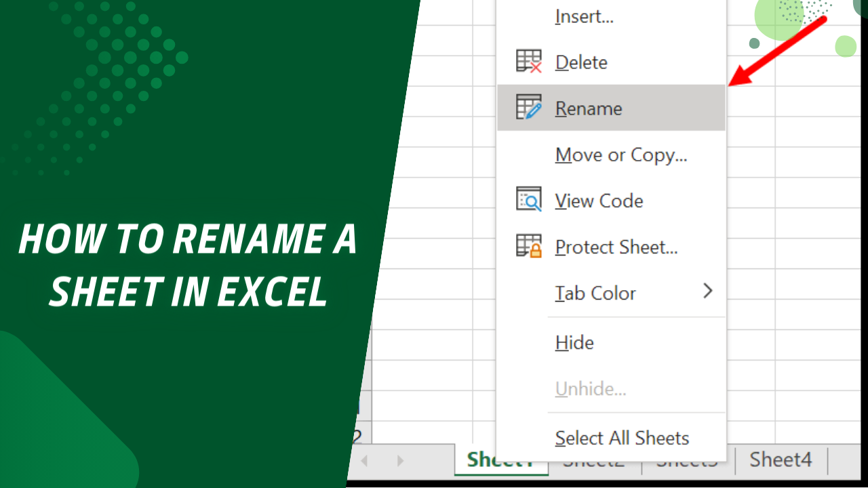Click the Delete sheet icon
Viewport: 868px width, 488px height.
click(528, 61)
